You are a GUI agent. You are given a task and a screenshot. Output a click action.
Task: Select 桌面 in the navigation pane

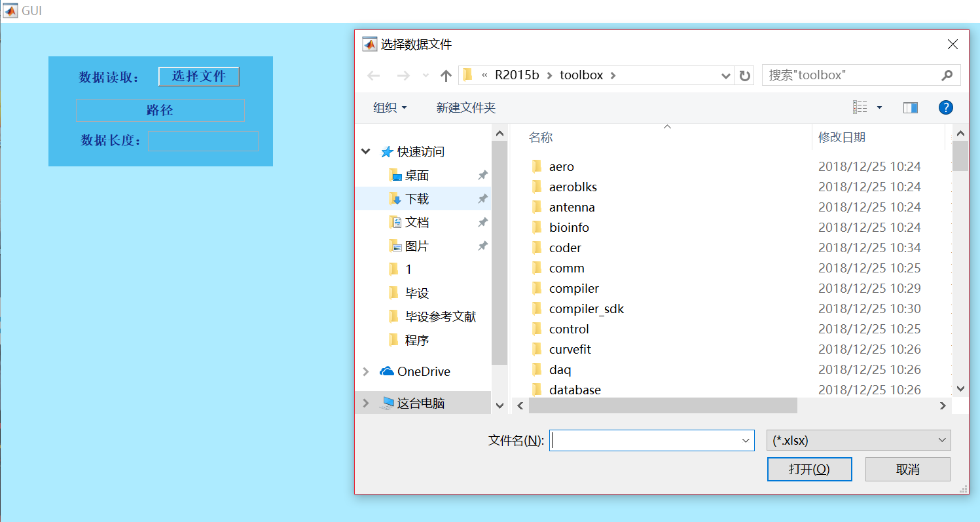(x=417, y=176)
